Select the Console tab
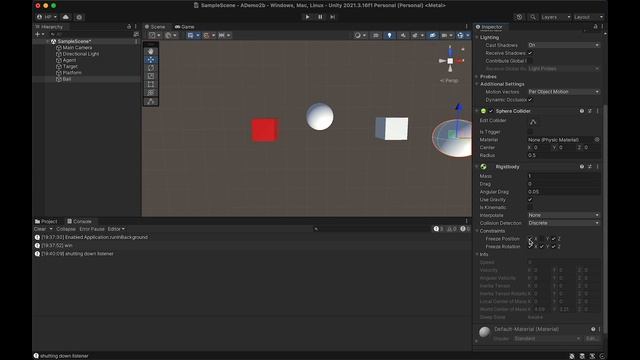 pyautogui.click(x=79, y=221)
